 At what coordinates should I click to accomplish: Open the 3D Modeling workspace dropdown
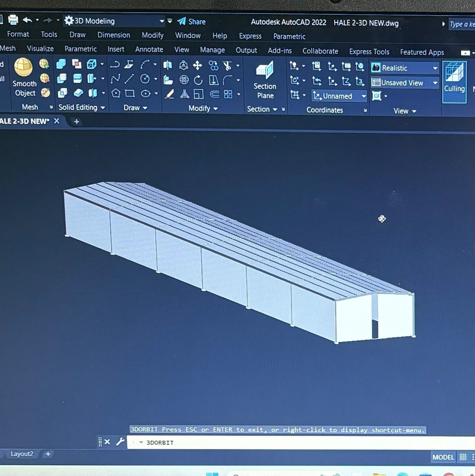coord(114,21)
